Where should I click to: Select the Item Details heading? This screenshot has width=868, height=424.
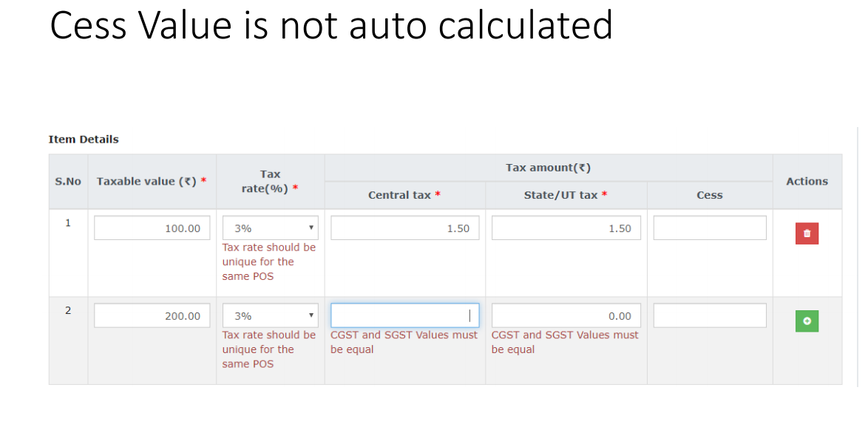(84, 140)
